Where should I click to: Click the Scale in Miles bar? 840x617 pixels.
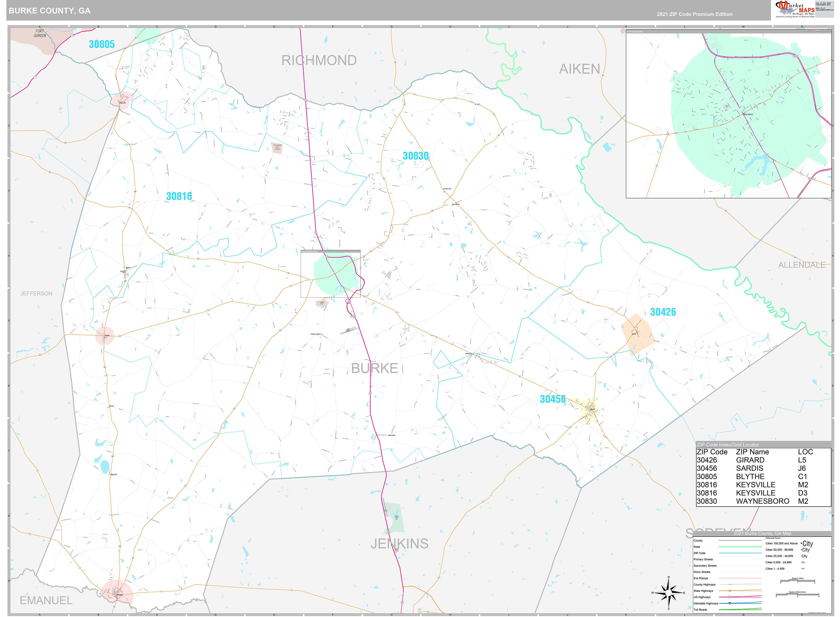point(798,580)
